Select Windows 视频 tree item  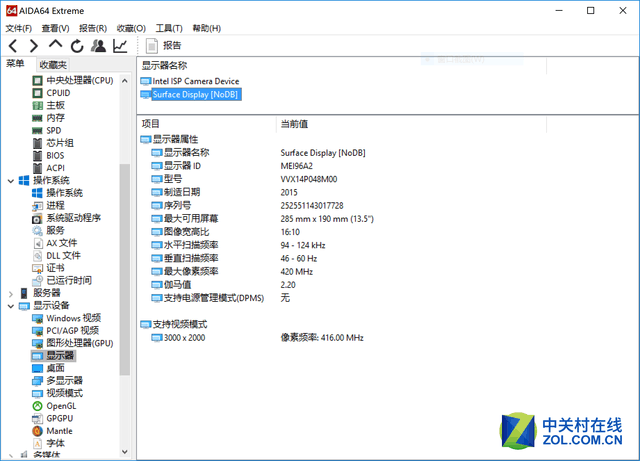(x=67, y=318)
